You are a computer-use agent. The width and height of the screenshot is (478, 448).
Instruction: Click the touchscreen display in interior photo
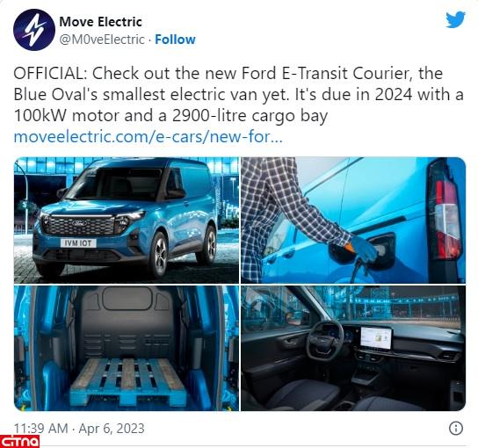(376, 337)
